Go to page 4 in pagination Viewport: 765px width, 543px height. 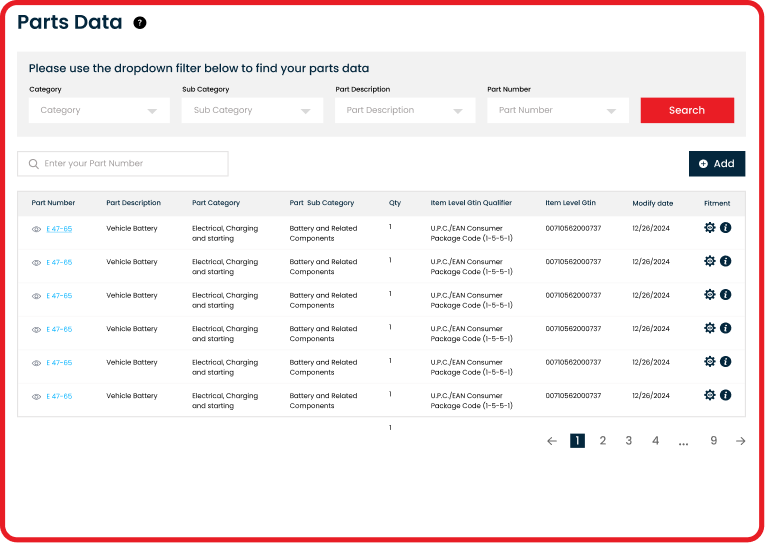pos(655,441)
